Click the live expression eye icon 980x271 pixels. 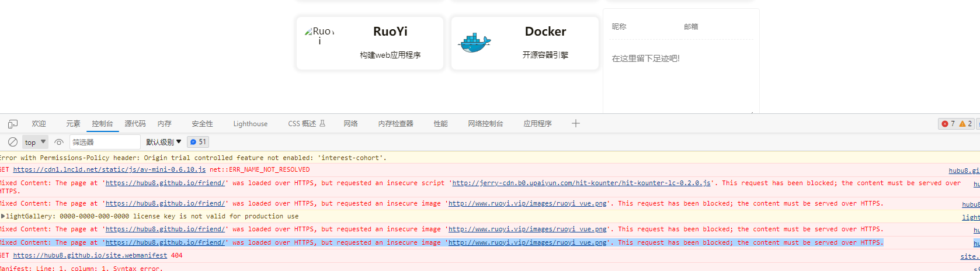[58, 142]
